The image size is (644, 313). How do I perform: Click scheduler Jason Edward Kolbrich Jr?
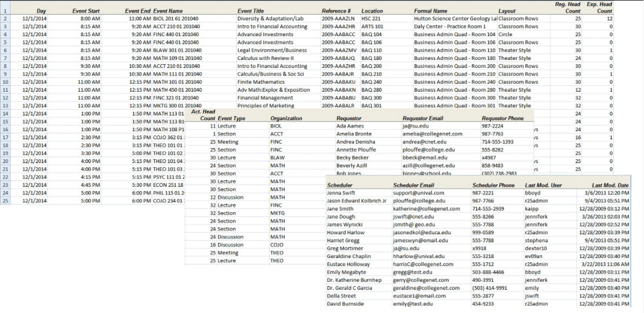click(x=357, y=201)
